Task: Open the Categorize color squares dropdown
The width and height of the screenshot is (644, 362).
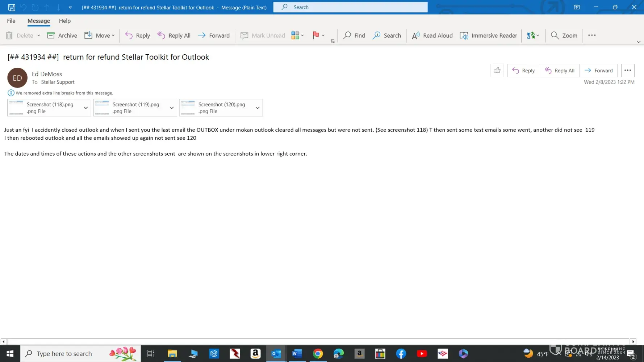Action: pyautogui.click(x=297, y=35)
